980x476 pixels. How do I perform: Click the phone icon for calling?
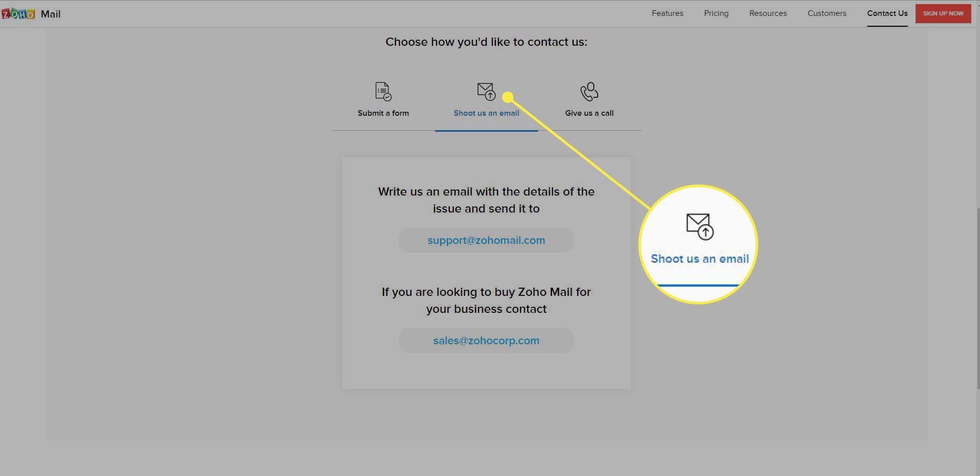tap(589, 92)
